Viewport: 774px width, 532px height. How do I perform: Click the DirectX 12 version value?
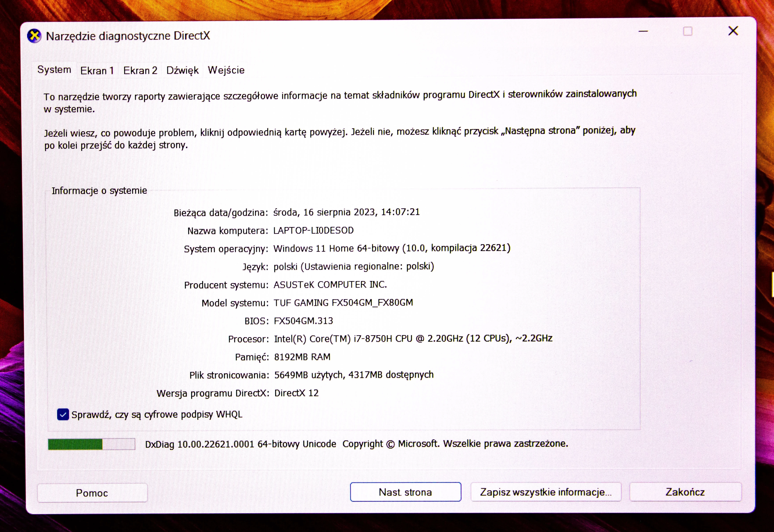click(x=297, y=393)
